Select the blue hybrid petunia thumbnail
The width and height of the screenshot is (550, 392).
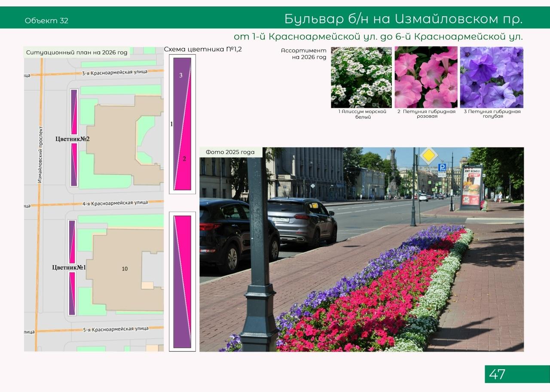pyautogui.click(x=492, y=77)
